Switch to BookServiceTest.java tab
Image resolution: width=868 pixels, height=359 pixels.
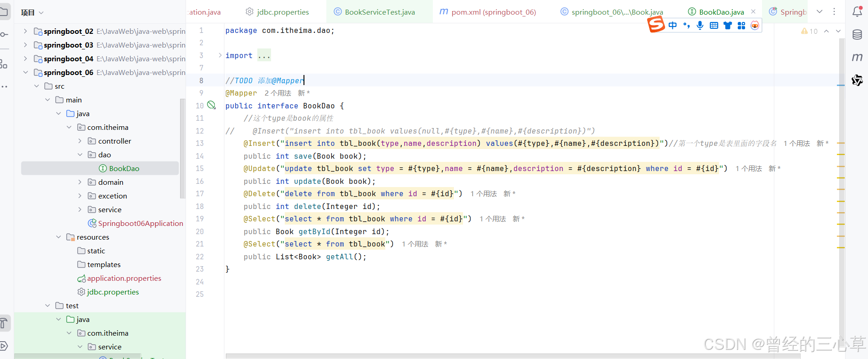375,12
